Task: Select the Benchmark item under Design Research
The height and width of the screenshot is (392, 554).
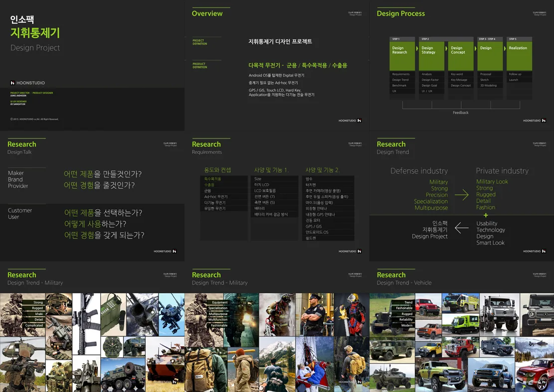Action: (399, 86)
